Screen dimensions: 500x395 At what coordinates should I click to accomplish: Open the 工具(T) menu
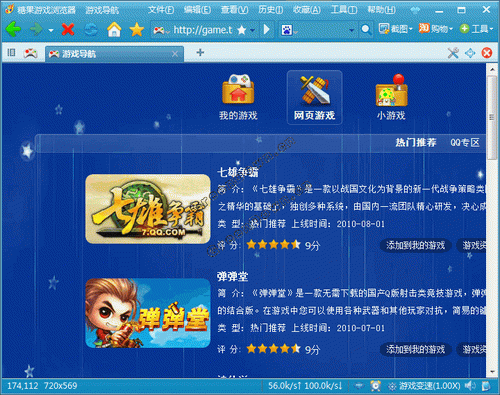pyautogui.click(x=344, y=10)
